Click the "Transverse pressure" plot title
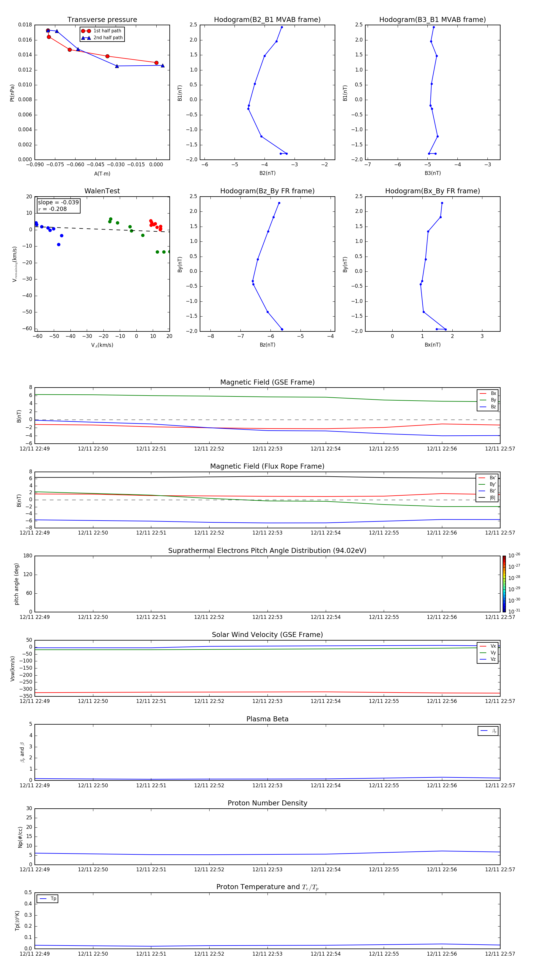This screenshot has height=980, width=535. coord(102,20)
